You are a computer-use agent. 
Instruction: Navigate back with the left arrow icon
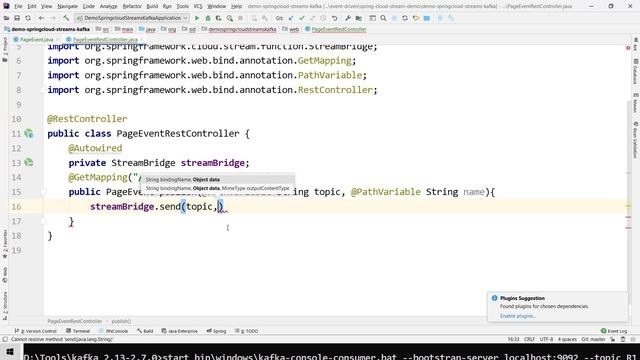click(x=41, y=18)
